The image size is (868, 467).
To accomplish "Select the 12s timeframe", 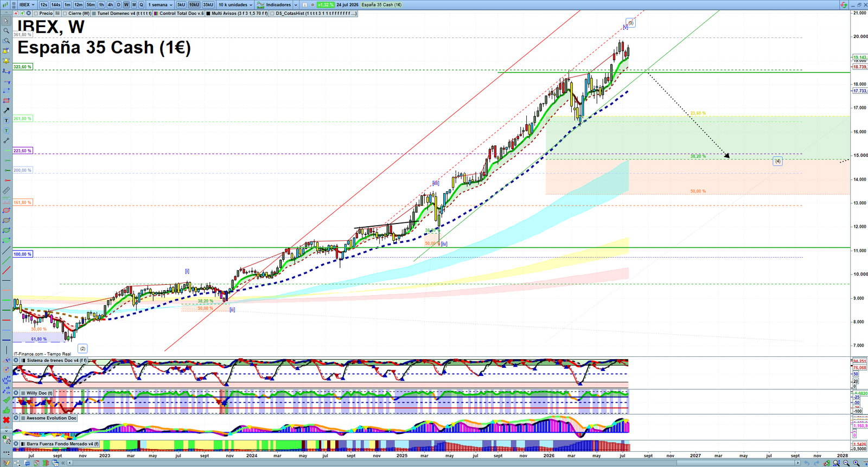I will click(x=43, y=5).
